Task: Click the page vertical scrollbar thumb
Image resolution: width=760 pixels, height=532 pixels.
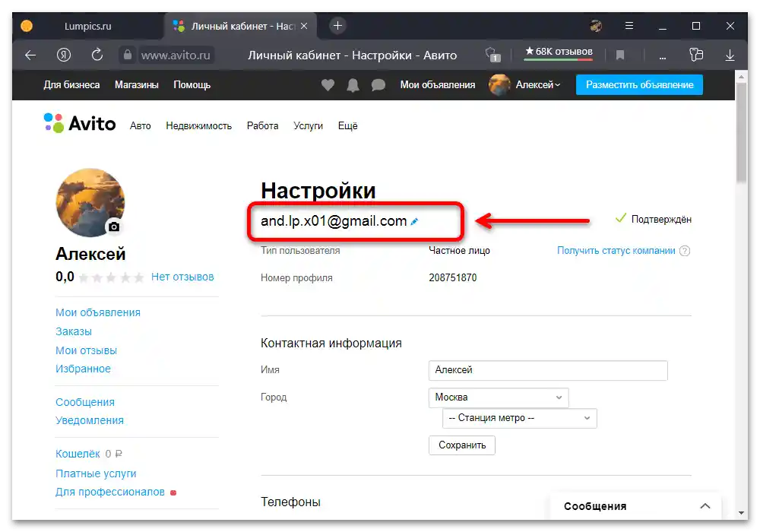Action: [x=741, y=131]
